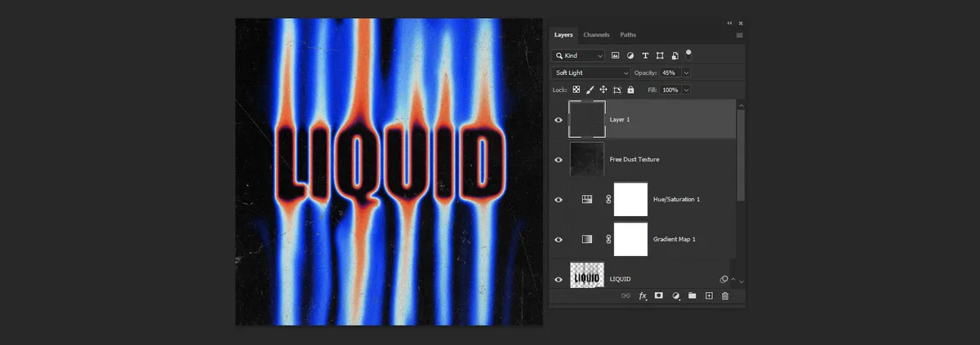The image size is (980, 345).
Task: Switch to the Paths tab
Action: pyautogui.click(x=628, y=35)
